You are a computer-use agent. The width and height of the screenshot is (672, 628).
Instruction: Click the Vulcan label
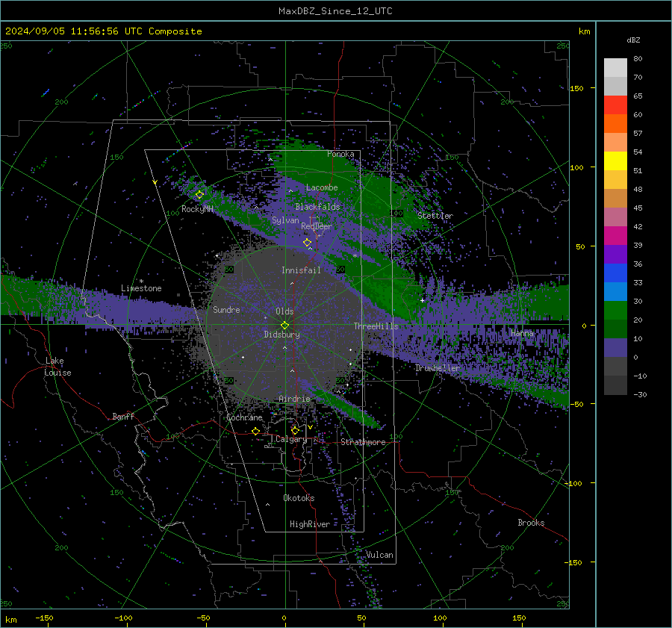379,555
